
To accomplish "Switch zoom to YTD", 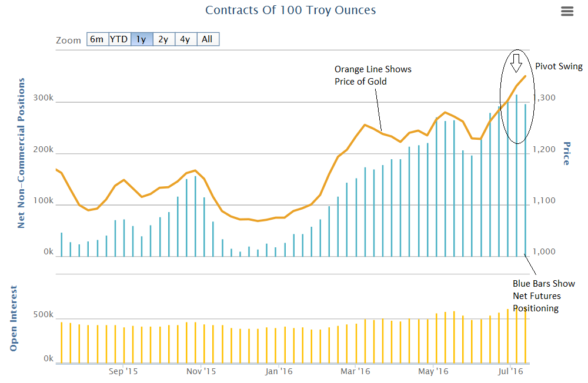I will 119,39.
